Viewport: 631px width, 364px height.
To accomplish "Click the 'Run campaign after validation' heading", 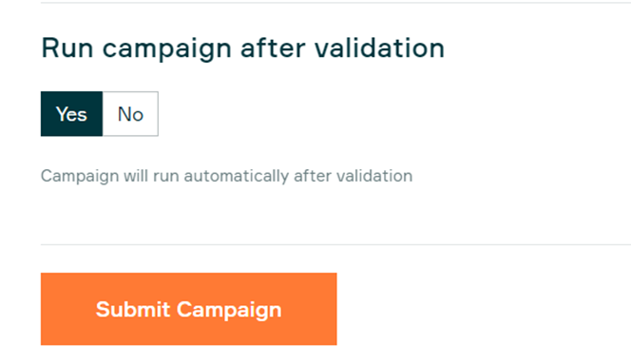I will [243, 48].
